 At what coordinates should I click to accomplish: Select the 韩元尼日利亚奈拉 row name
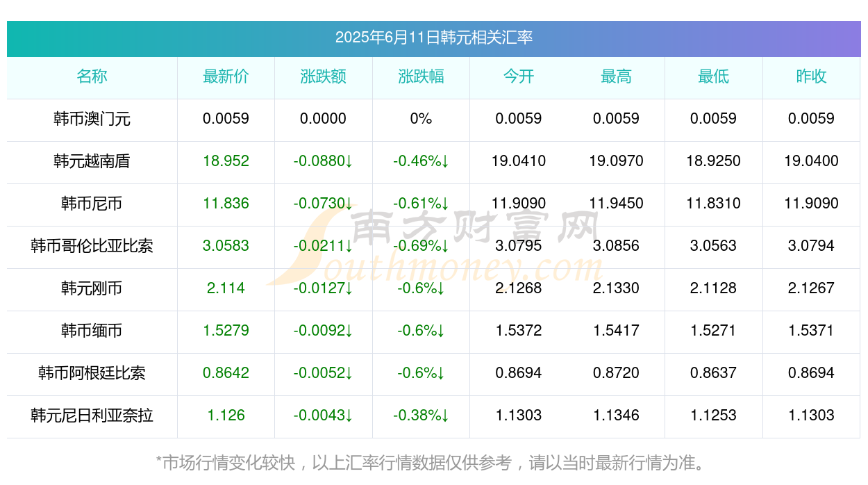92,416
